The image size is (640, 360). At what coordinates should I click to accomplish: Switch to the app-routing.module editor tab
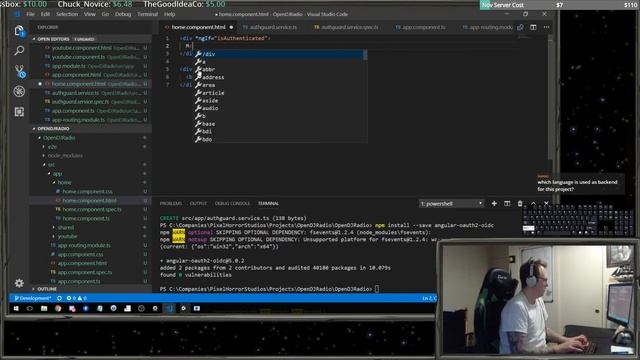point(487,27)
